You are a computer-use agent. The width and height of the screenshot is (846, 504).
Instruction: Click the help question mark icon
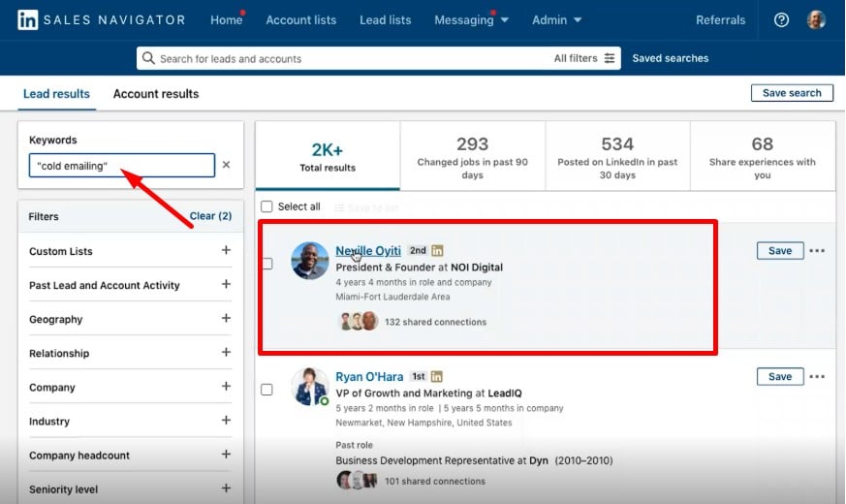[x=781, y=20]
